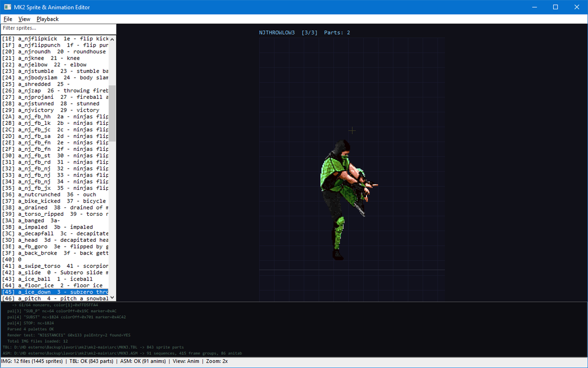Click the sprite list scroll-down arrow
Screen dimensions: 588x368
click(112, 297)
